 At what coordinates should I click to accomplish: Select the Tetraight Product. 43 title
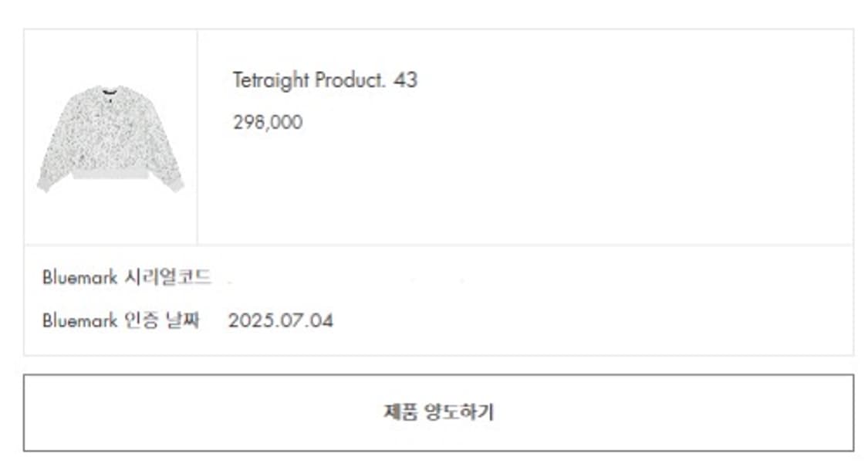click(323, 80)
